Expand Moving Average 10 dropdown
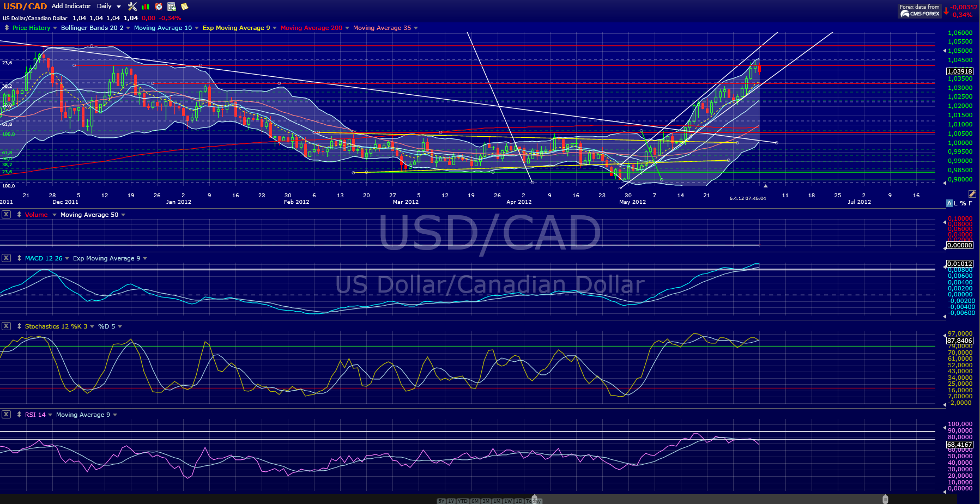The image size is (980, 504). point(197,28)
